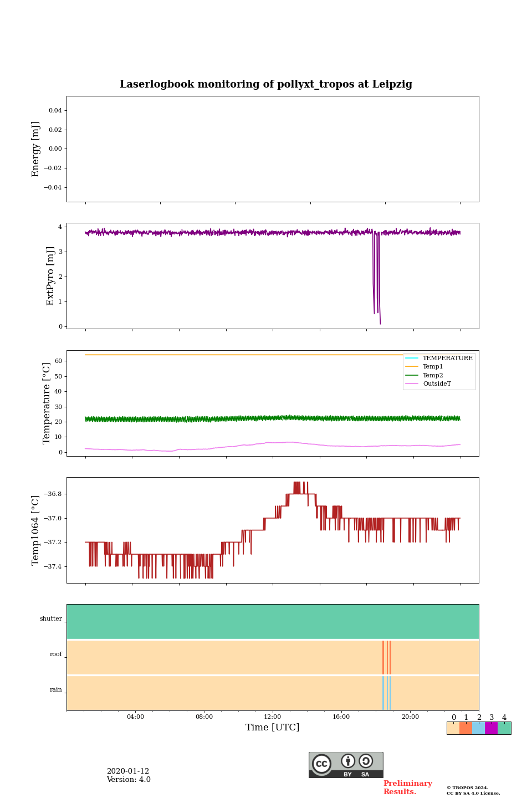Click the Laserlogbook monitoring plot title

266,84
